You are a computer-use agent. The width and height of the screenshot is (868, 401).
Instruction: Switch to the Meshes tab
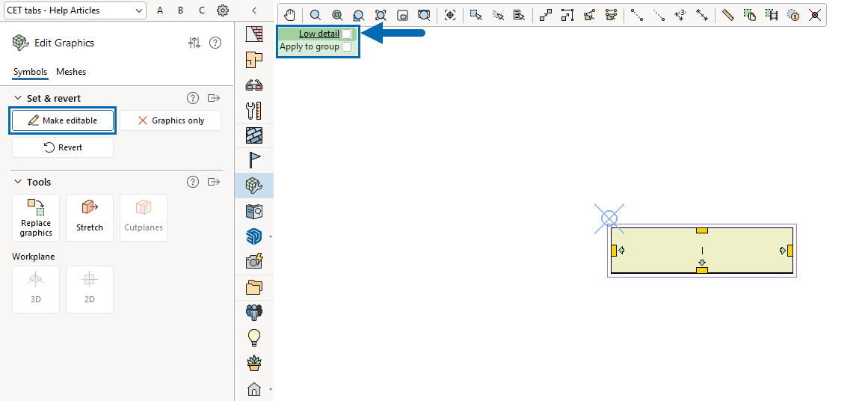[71, 72]
